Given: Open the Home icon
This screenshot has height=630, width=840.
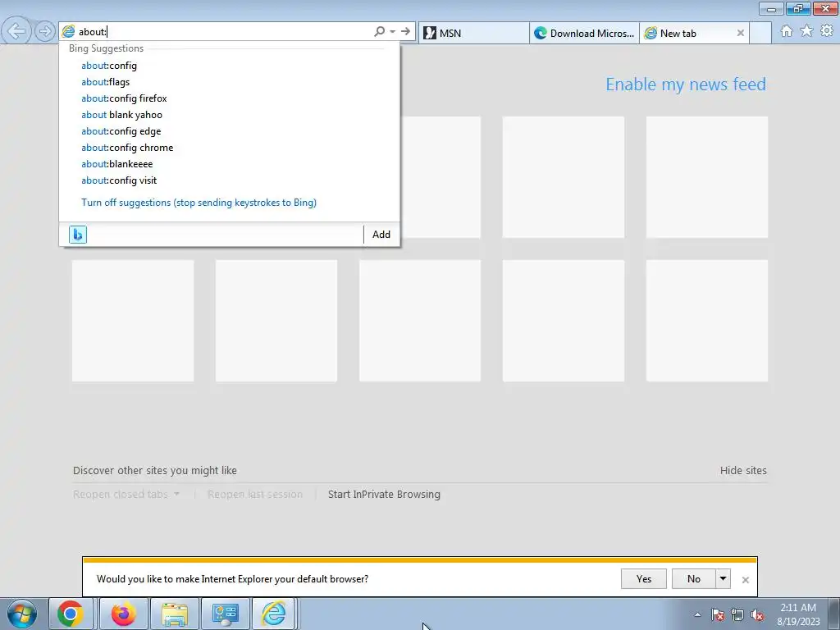Looking at the screenshot, I should click(x=787, y=31).
